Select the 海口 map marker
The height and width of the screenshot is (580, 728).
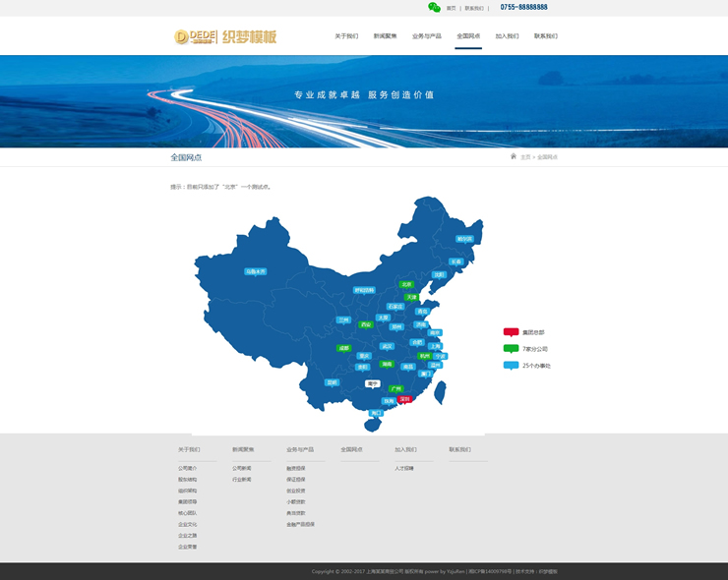coord(376,413)
